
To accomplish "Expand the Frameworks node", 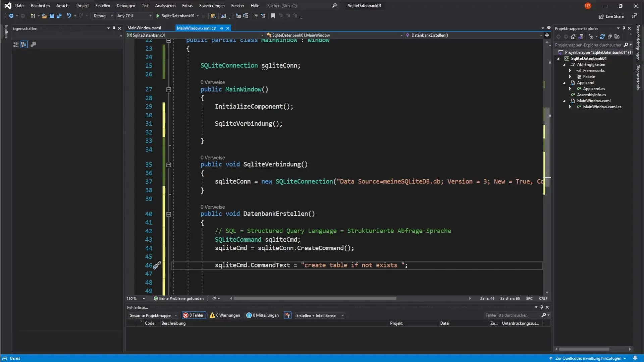I will click(x=570, y=71).
